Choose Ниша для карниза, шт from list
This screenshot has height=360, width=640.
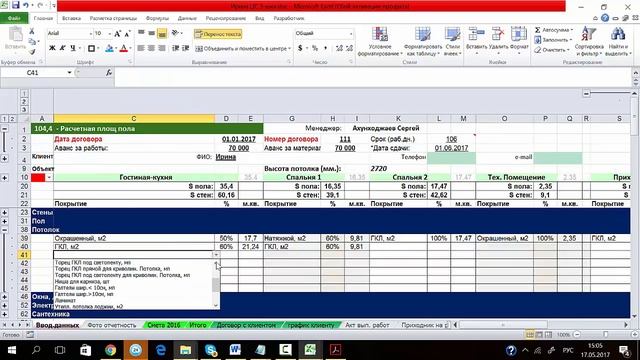(82, 281)
